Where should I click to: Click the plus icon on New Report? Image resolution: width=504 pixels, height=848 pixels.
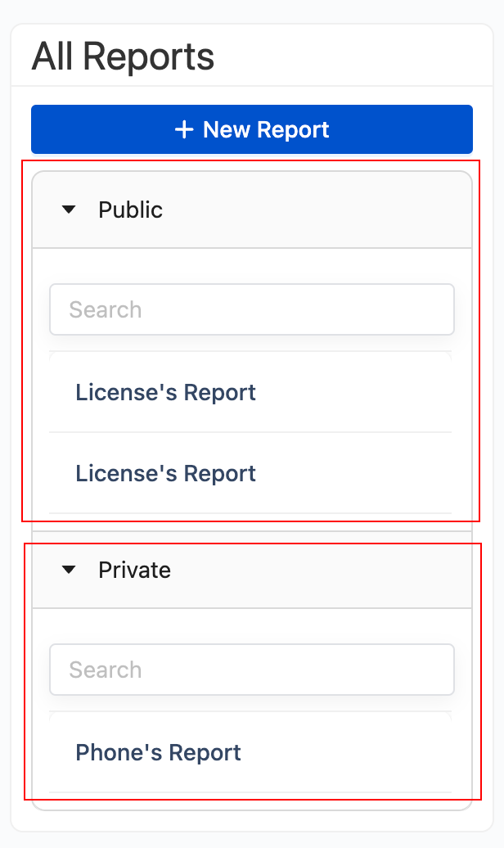tap(184, 129)
